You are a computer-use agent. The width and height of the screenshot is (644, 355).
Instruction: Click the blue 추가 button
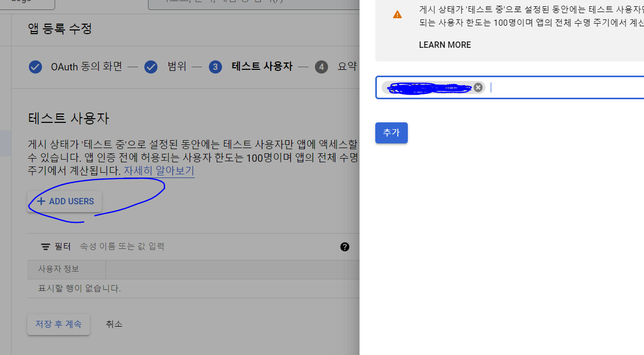click(x=391, y=133)
